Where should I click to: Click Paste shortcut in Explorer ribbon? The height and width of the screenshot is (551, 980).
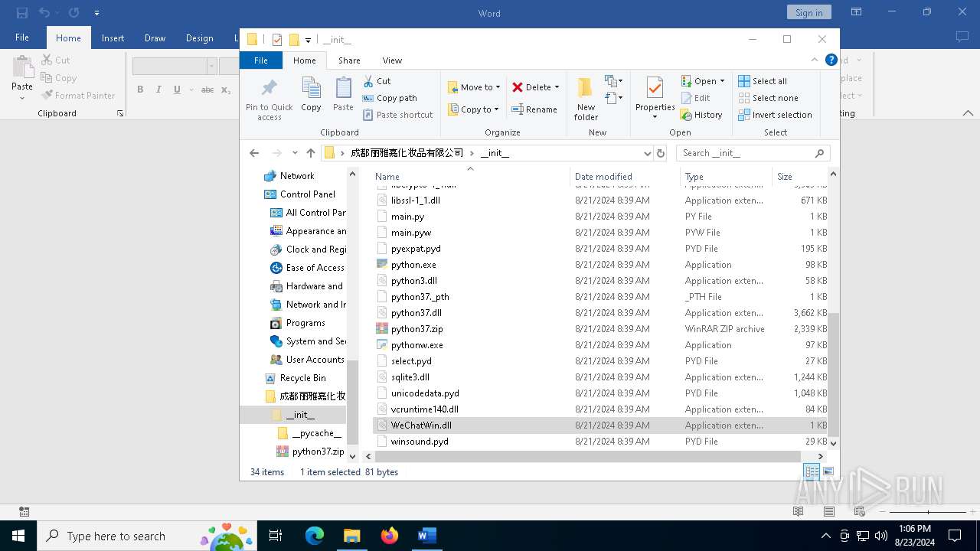pos(398,115)
